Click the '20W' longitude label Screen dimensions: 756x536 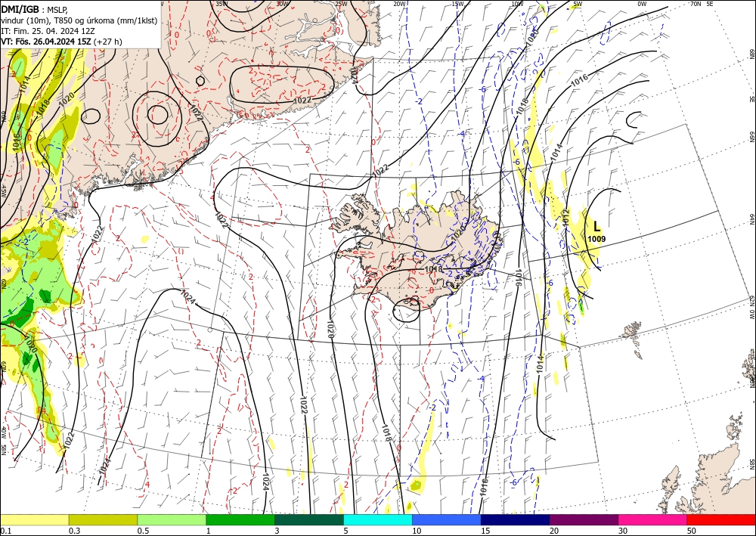click(x=399, y=4)
